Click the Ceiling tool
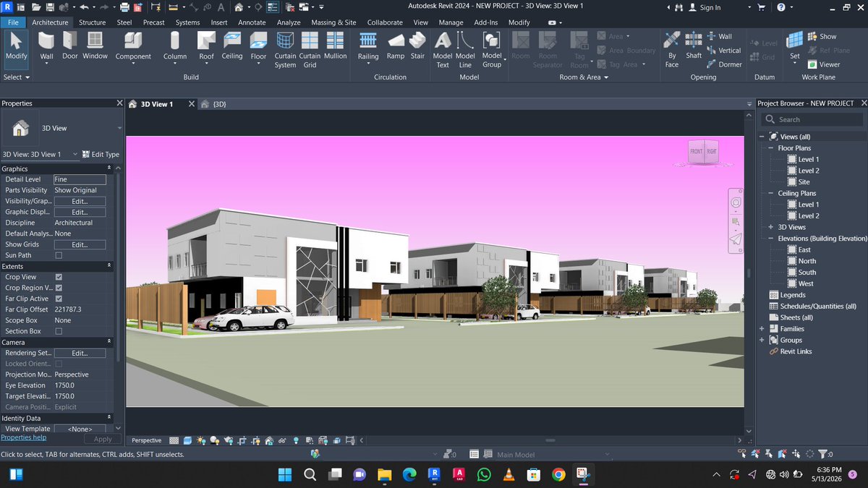868x488 pixels. click(x=232, y=46)
